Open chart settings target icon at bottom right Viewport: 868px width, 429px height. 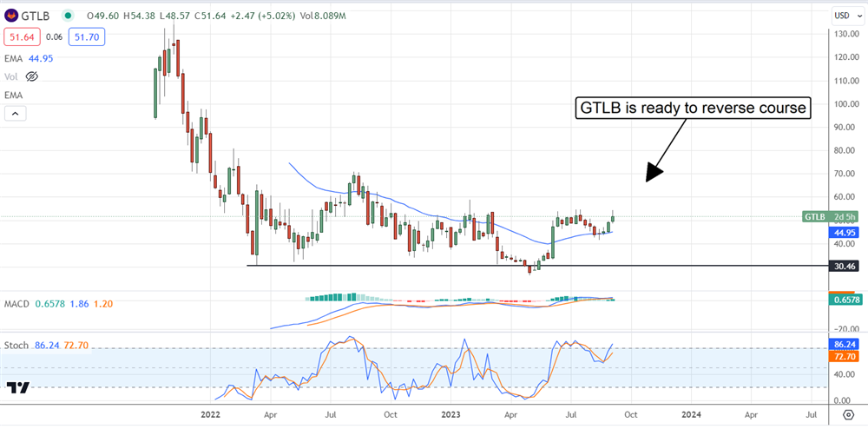pyautogui.click(x=848, y=414)
